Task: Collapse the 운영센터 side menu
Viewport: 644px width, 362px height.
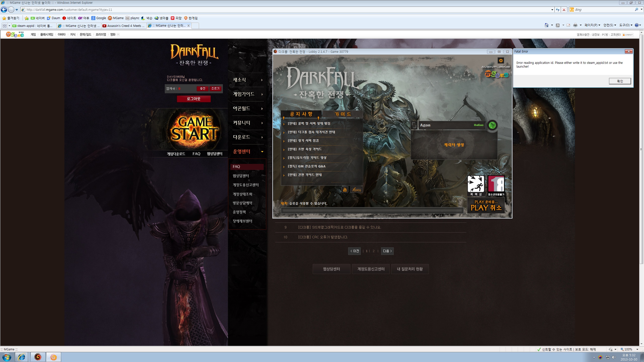Action: [x=248, y=152]
